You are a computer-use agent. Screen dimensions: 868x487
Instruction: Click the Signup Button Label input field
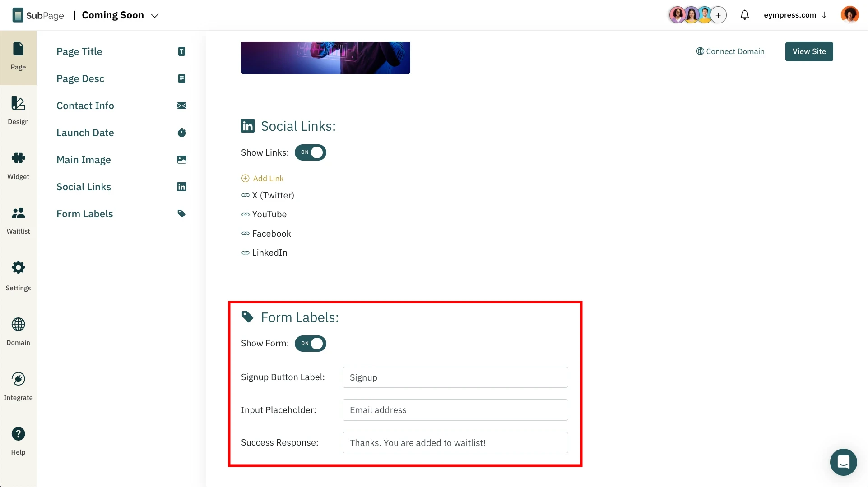tap(455, 377)
